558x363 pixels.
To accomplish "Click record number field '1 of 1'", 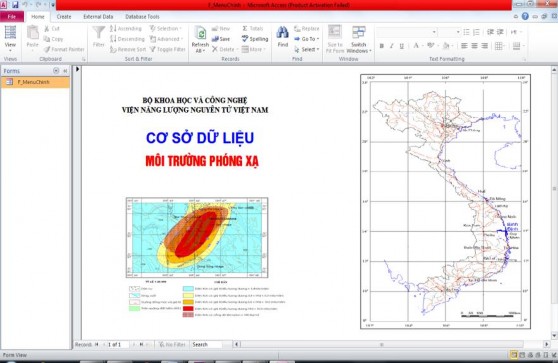I will pos(118,344).
